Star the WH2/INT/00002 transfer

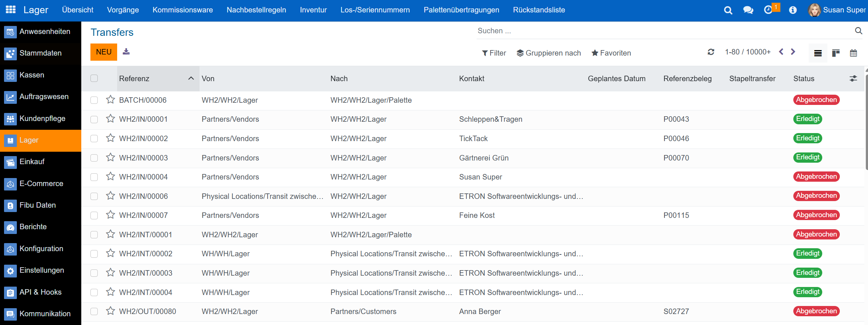click(x=111, y=253)
